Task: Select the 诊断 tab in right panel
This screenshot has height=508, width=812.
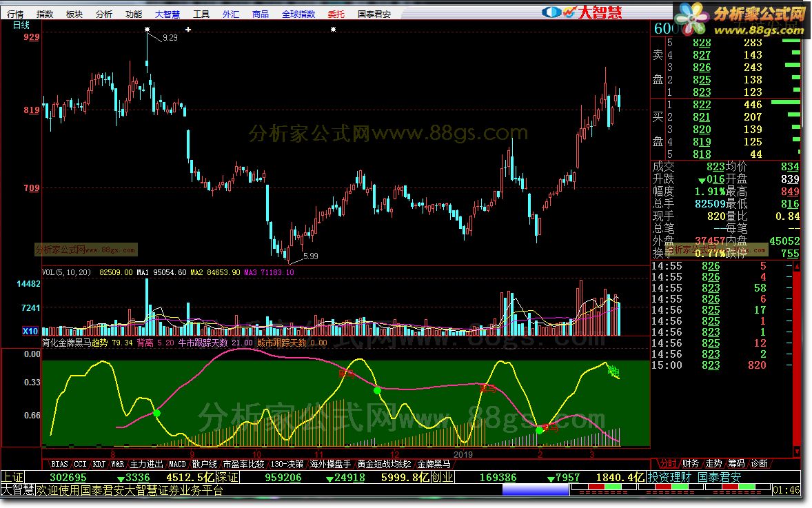Action: coord(759,463)
